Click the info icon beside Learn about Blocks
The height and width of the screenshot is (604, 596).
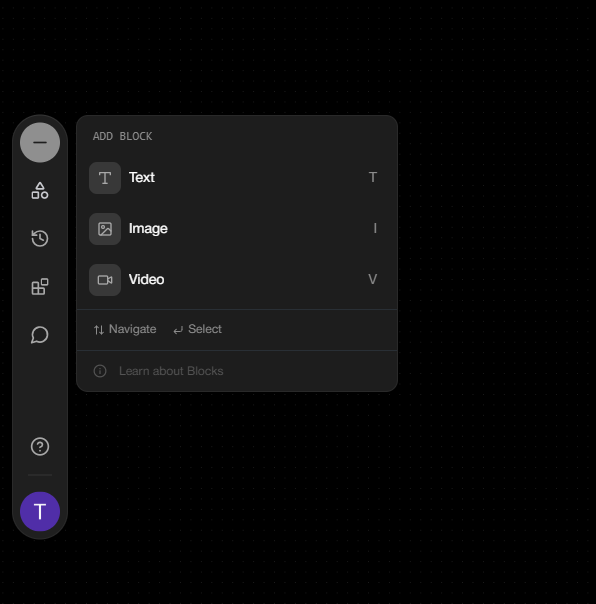[100, 371]
